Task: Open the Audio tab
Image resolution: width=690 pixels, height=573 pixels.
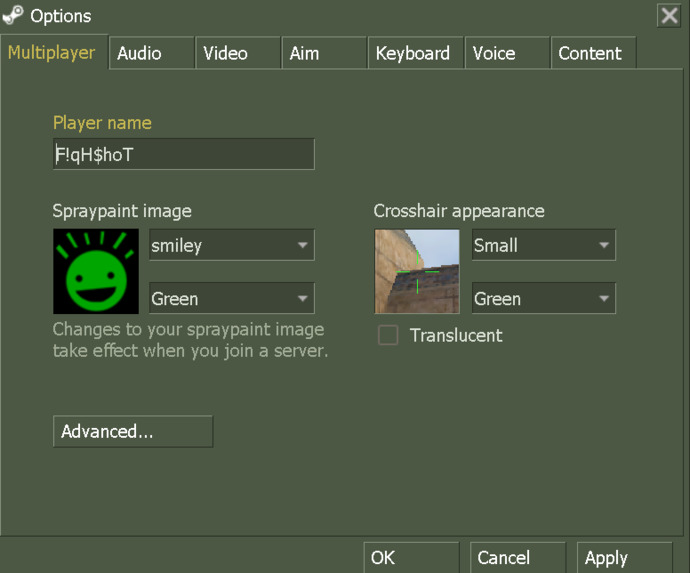Action: (x=140, y=54)
